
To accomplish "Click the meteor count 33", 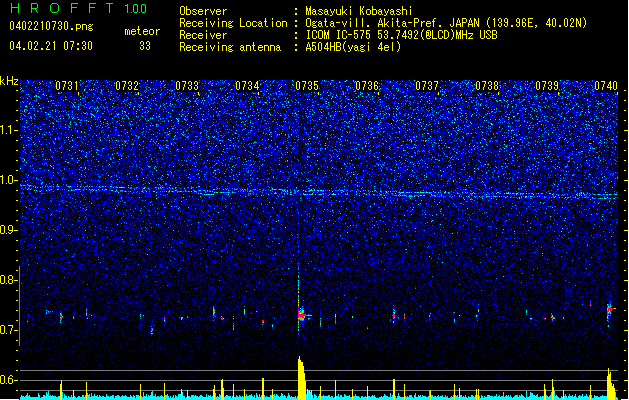I will click(145, 46).
